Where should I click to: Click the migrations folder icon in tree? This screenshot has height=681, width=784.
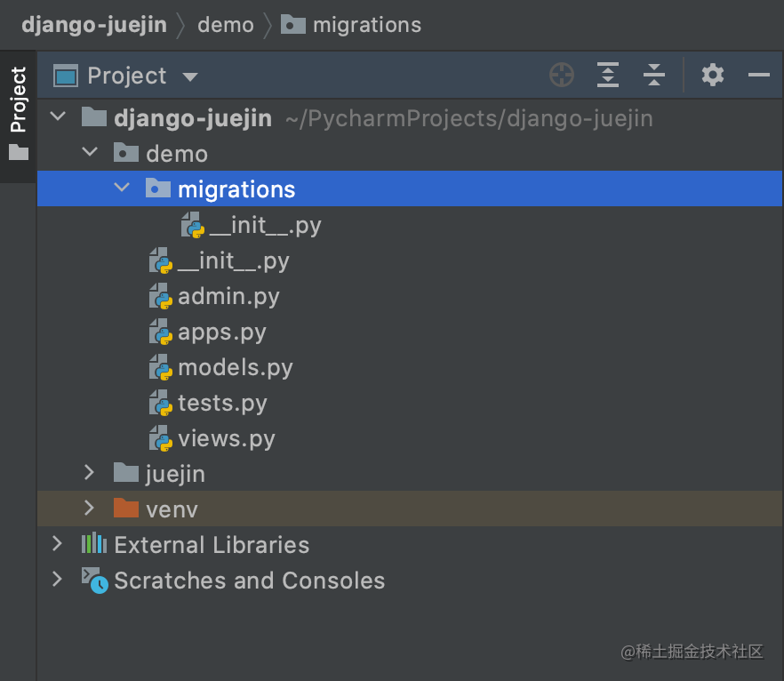158,188
